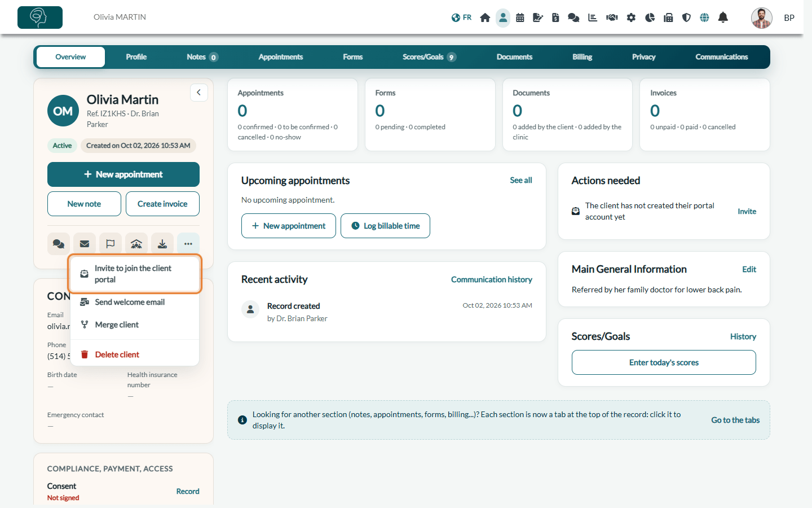Open the Scores/Goals History link
Image resolution: width=812 pixels, height=508 pixels.
(x=743, y=336)
